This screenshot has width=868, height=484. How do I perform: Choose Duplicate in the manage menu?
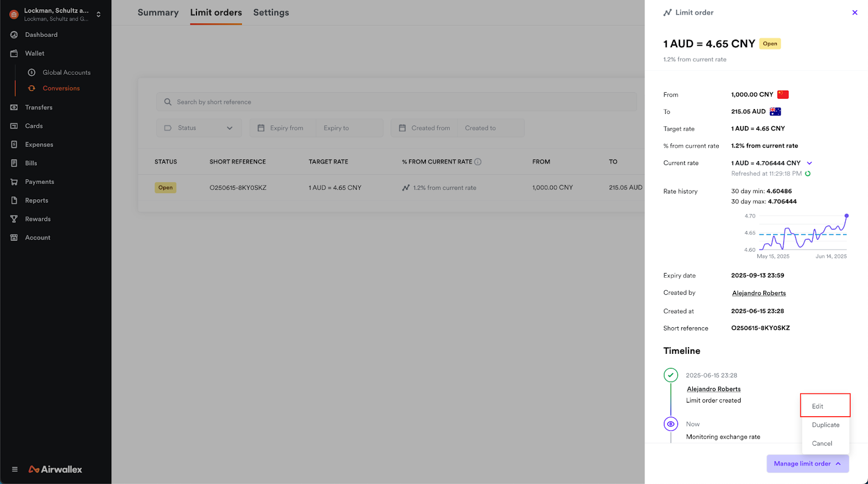point(825,425)
